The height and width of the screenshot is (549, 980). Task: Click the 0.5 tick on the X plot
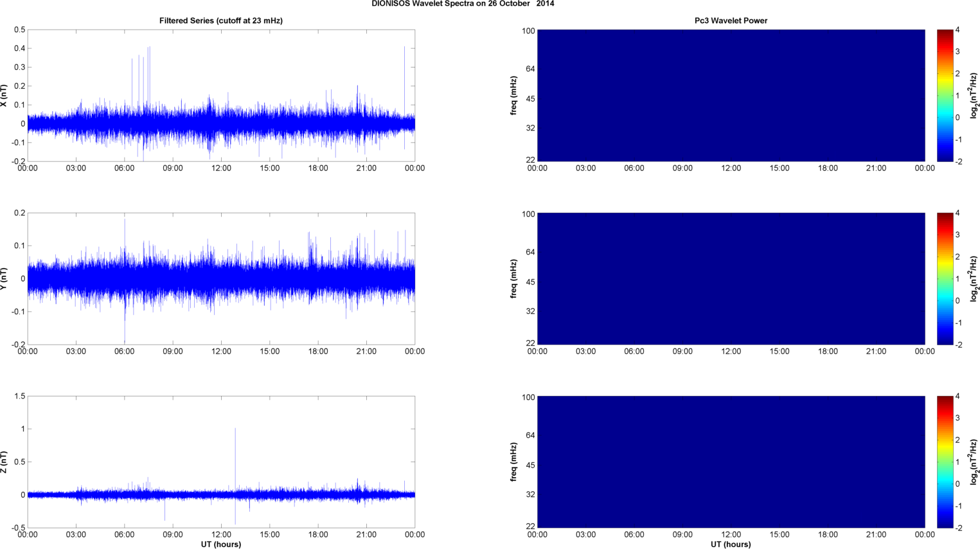(x=19, y=30)
